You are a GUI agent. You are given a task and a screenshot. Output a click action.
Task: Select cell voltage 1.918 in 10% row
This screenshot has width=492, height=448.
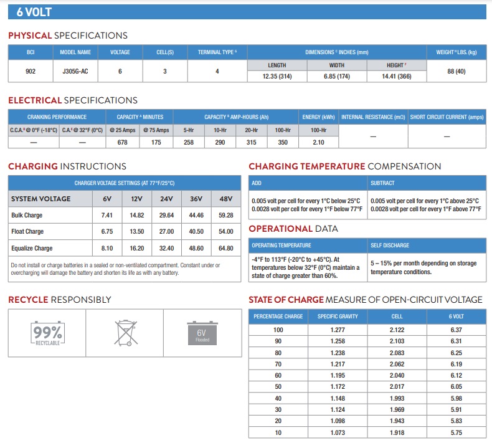397,432
